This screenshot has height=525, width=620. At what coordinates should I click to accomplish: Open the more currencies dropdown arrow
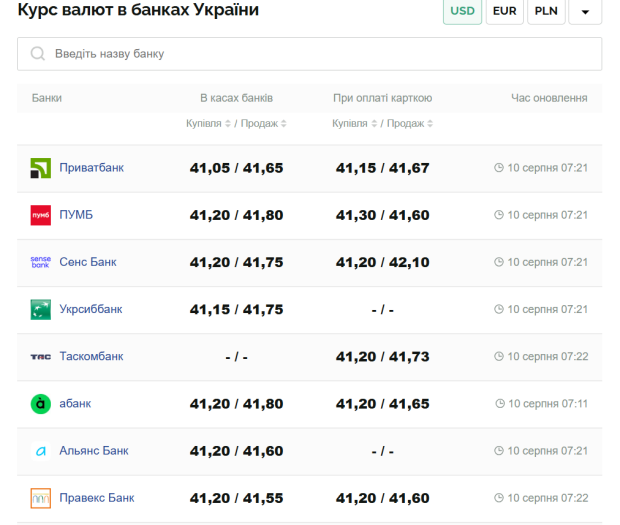pyautogui.click(x=585, y=11)
